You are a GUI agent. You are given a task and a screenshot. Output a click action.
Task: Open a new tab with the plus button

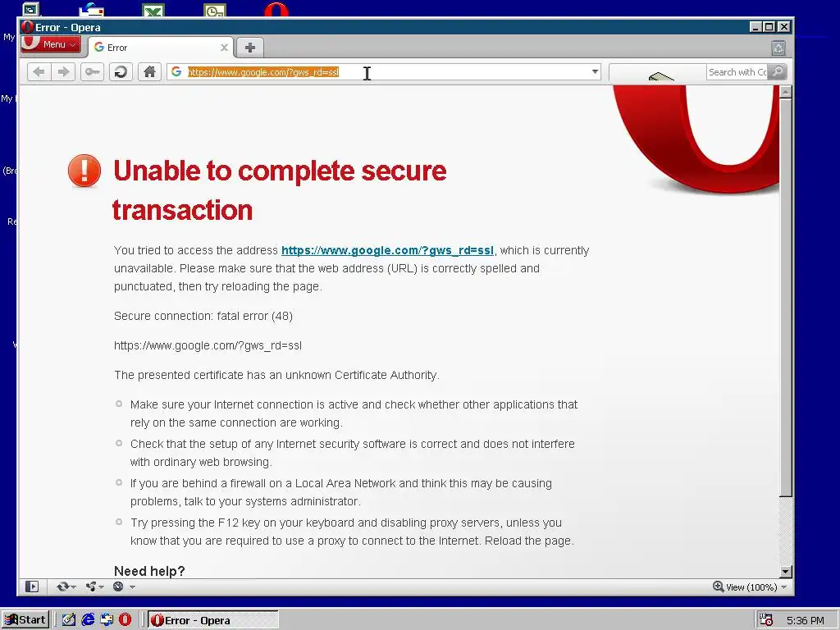pos(249,47)
